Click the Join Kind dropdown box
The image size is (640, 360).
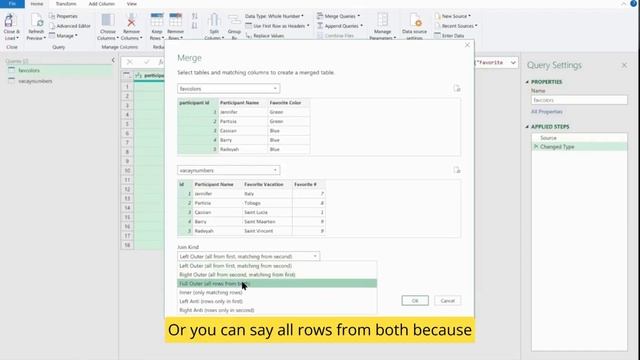pos(249,256)
